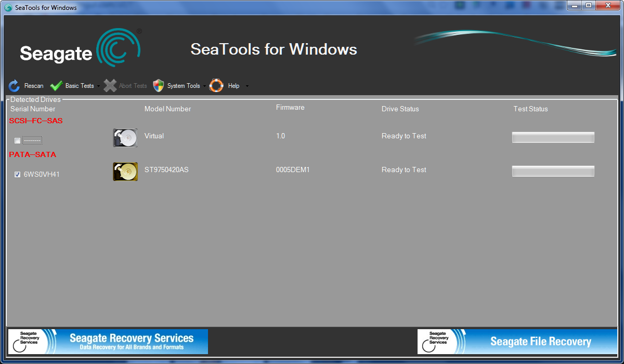Image resolution: width=624 pixels, height=364 pixels.
Task: Check the Virtual SCSI drive checkbox
Action: point(18,141)
